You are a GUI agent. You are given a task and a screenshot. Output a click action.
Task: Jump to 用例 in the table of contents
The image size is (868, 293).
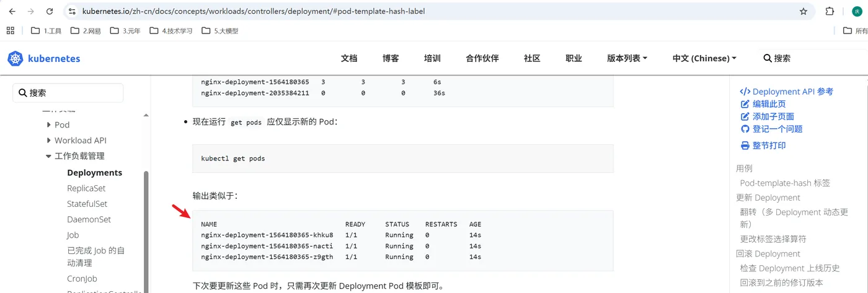(744, 168)
